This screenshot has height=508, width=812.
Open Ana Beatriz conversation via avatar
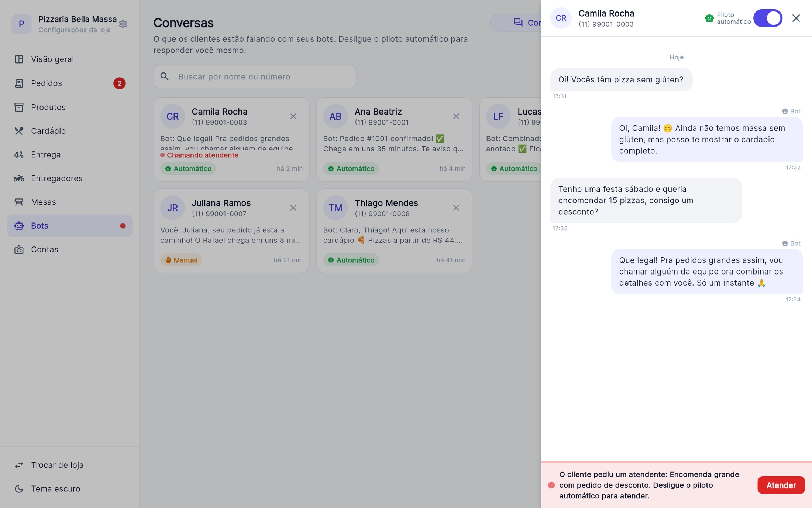pos(335,116)
